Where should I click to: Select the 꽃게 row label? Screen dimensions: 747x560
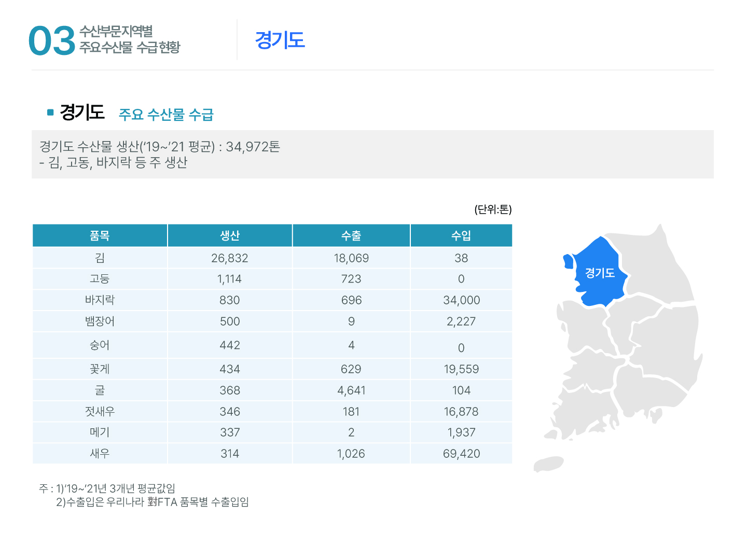100,369
